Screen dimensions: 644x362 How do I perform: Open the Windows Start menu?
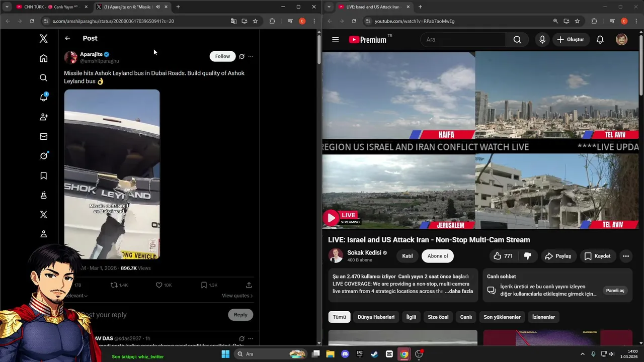[225, 354]
